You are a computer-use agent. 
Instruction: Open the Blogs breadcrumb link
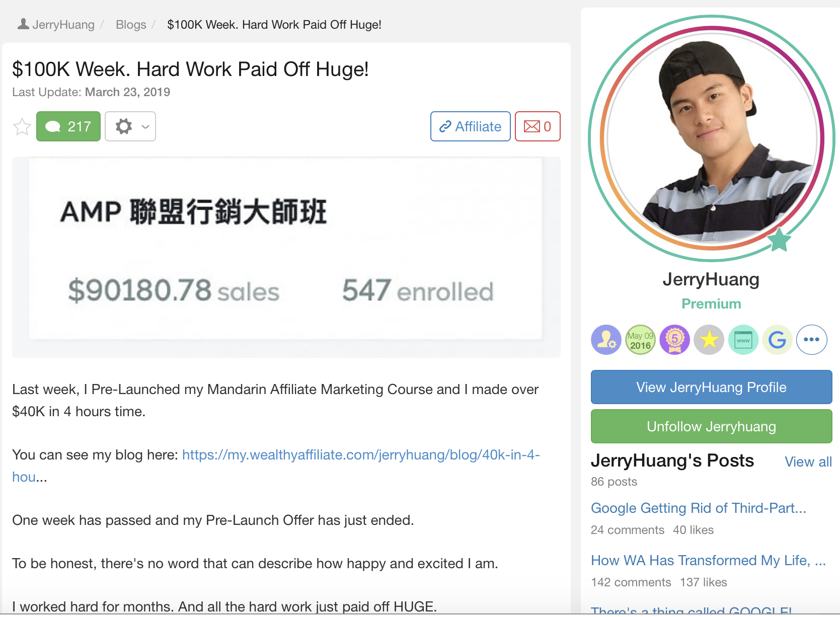[x=131, y=25]
